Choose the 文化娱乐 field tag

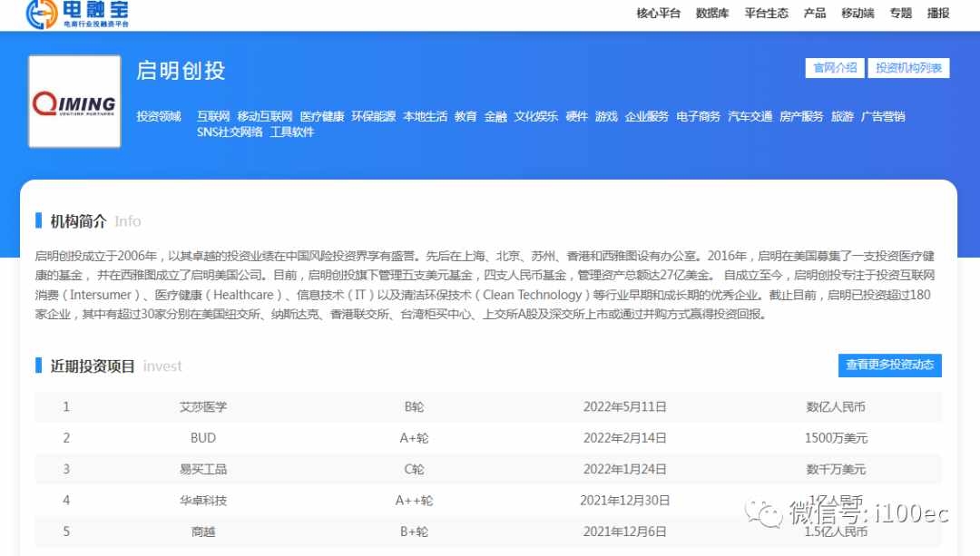pyautogui.click(x=535, y=116)
